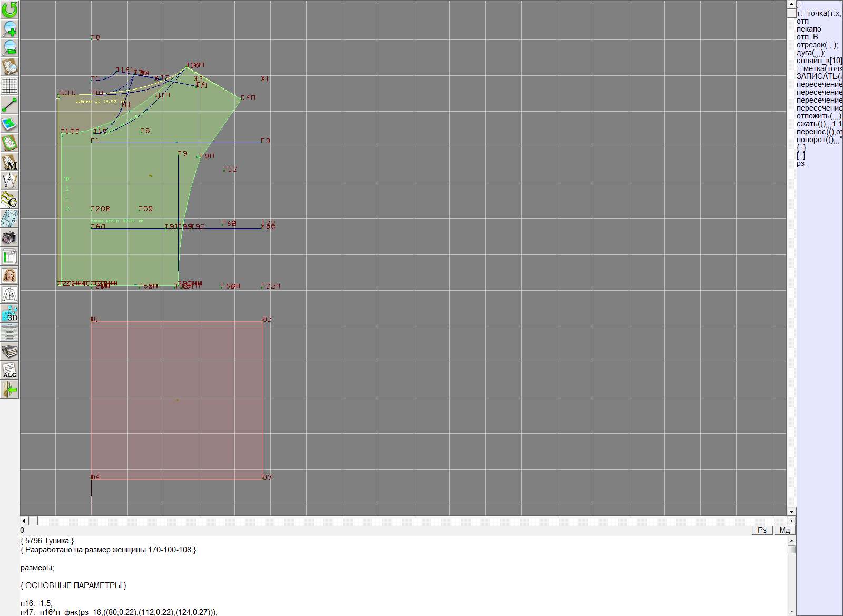Switch to the 3D view
Viewport: 843px width, 616px height.
(x=9, y=313)
